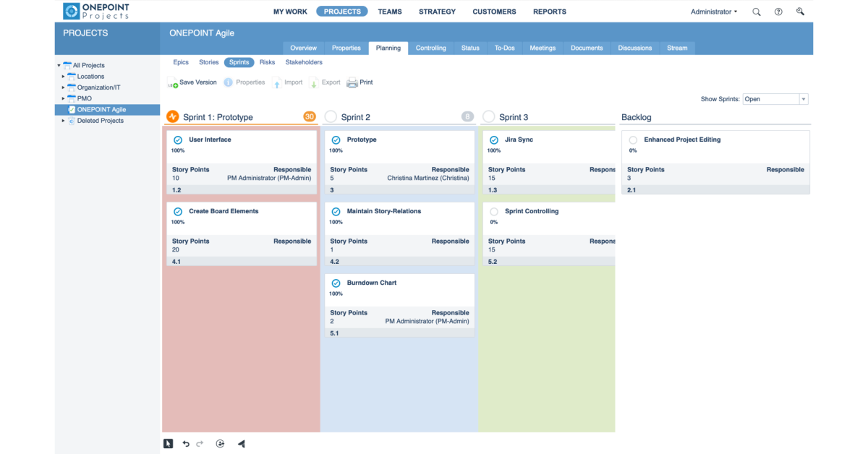Click the Backlog column header
This screenshot has width=868, height=454.
coord(637,117)
